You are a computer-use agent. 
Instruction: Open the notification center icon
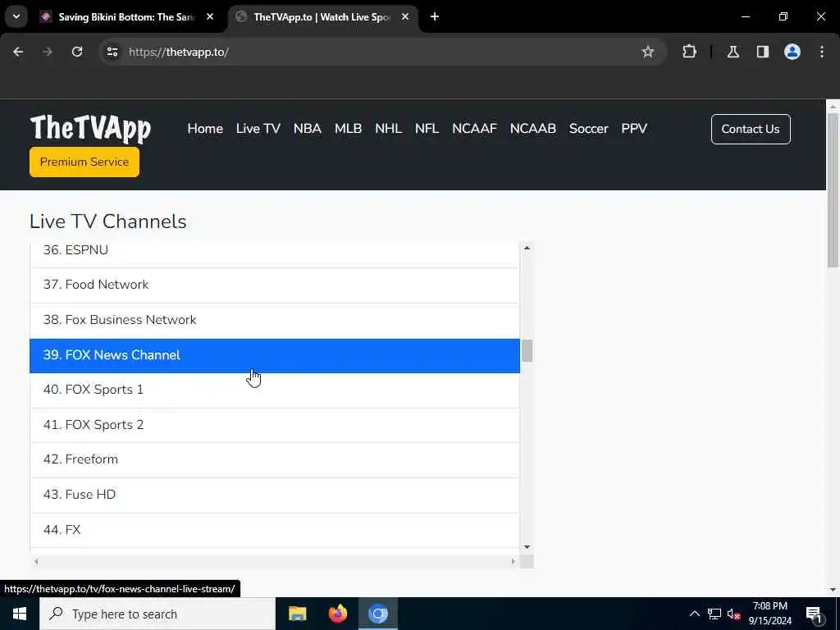815,614
